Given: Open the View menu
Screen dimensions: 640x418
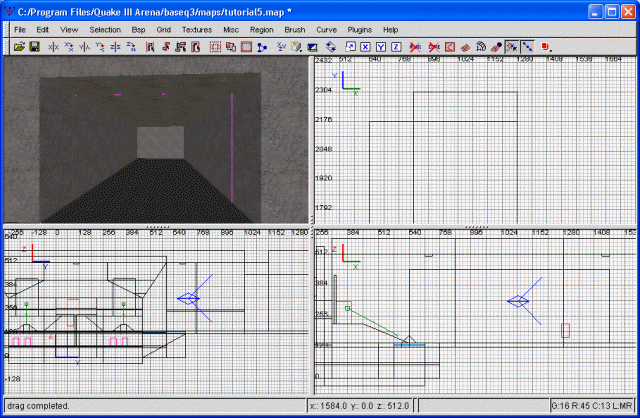Looking at the screenshot, I should [x=69, y=30].
